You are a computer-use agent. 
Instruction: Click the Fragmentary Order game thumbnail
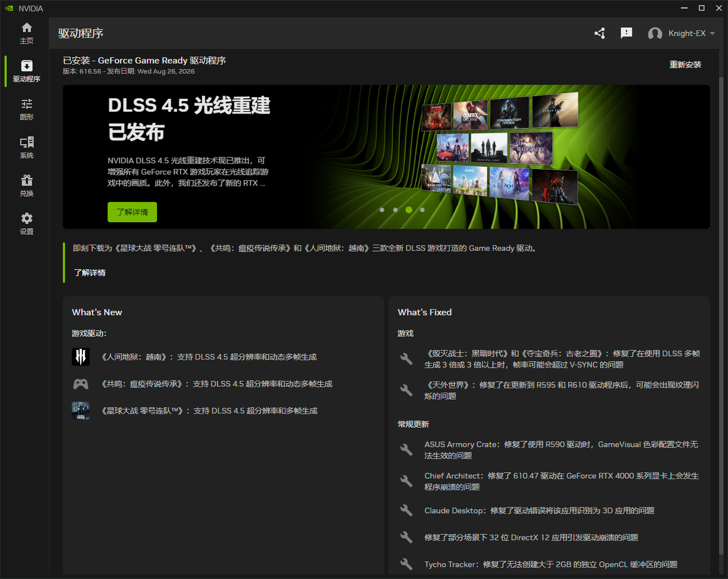point(510,113)
